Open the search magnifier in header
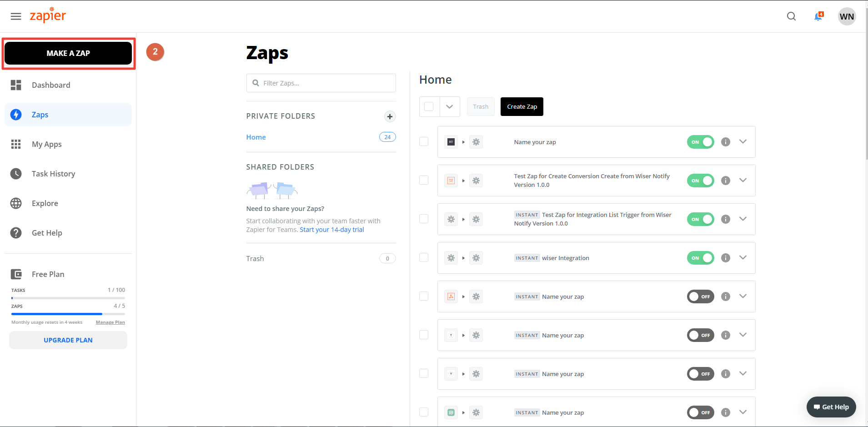The image size is (868, 427). click(x=791, y=16)
